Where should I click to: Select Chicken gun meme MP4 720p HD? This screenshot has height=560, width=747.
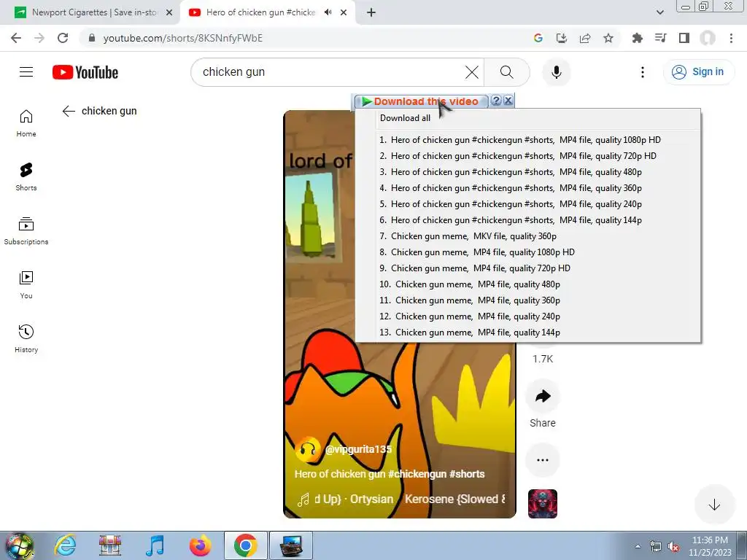528,268
